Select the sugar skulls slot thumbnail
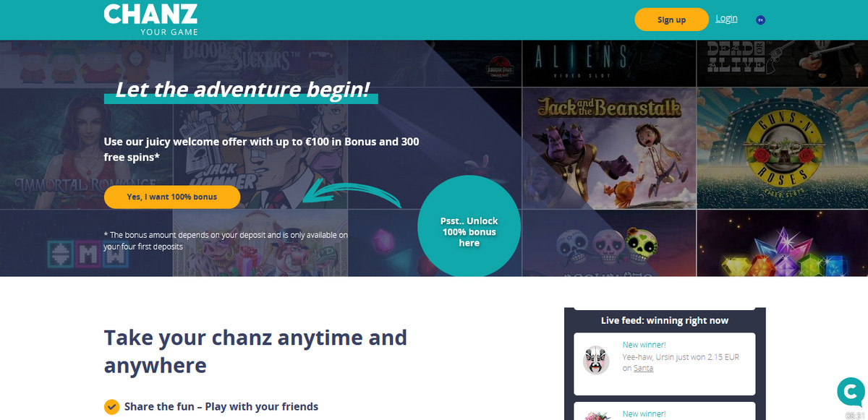The width and height of the screenshot is (868, 420). [609, 244]
